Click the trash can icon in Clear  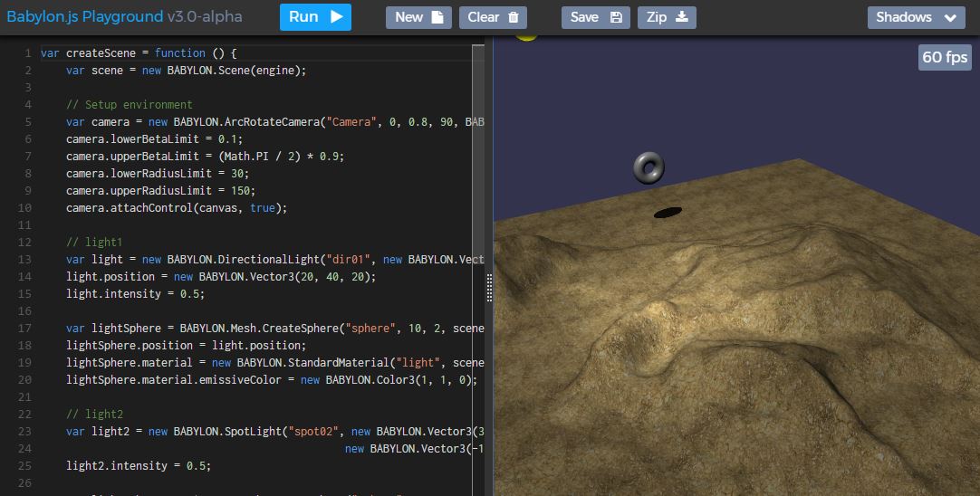514,17
